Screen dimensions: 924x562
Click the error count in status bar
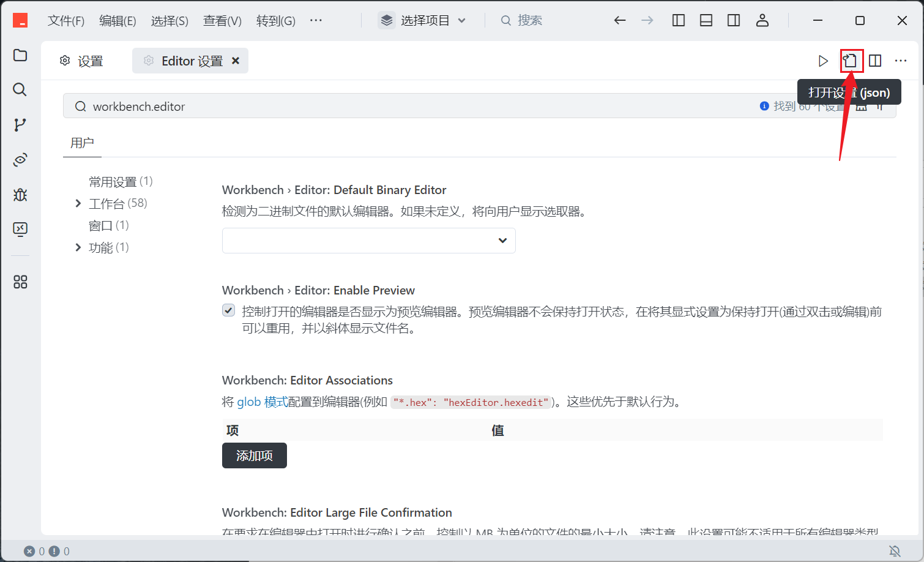[x=34, y=551]
